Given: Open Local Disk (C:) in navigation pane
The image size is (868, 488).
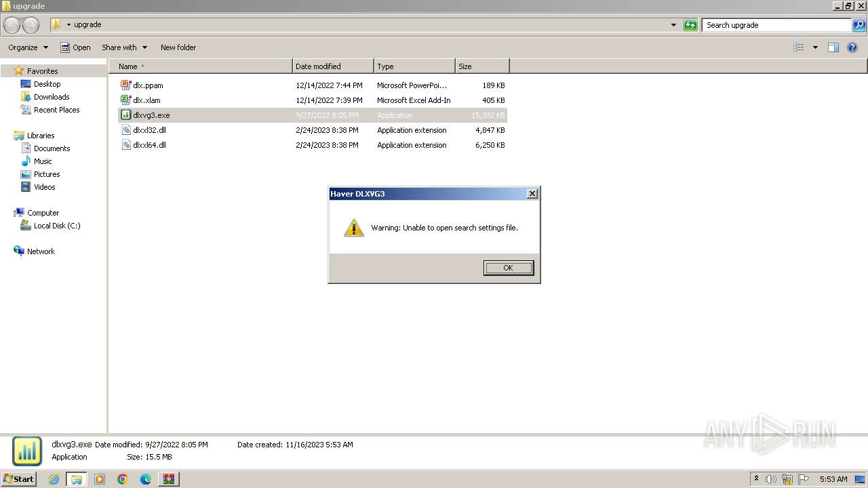Looking at the screenshot, I should pyautogui.click(x=57, y=226).
